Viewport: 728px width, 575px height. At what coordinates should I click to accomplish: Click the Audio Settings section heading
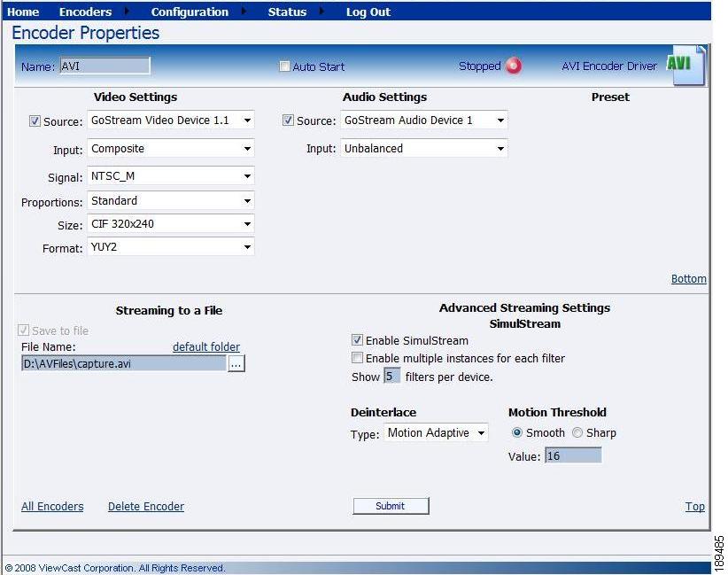[384, 97]
